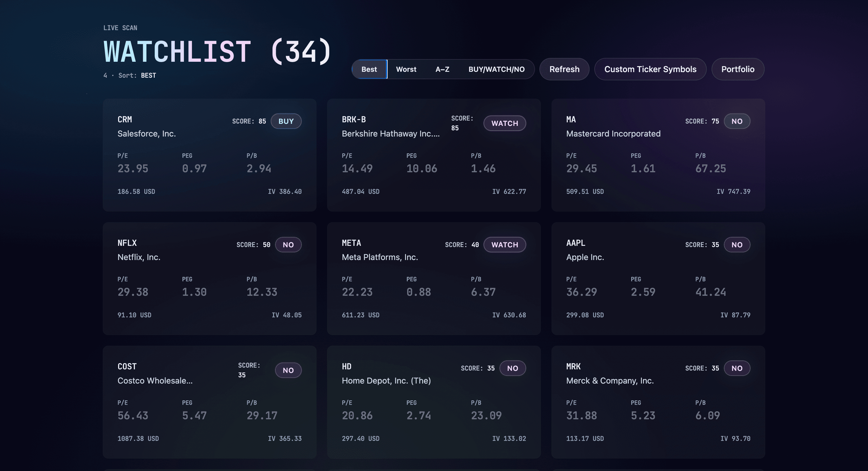The height and width of the screenshot is (471, 868).
Task: Click the NO badge on AAPL card
Action: pos(737,244)
